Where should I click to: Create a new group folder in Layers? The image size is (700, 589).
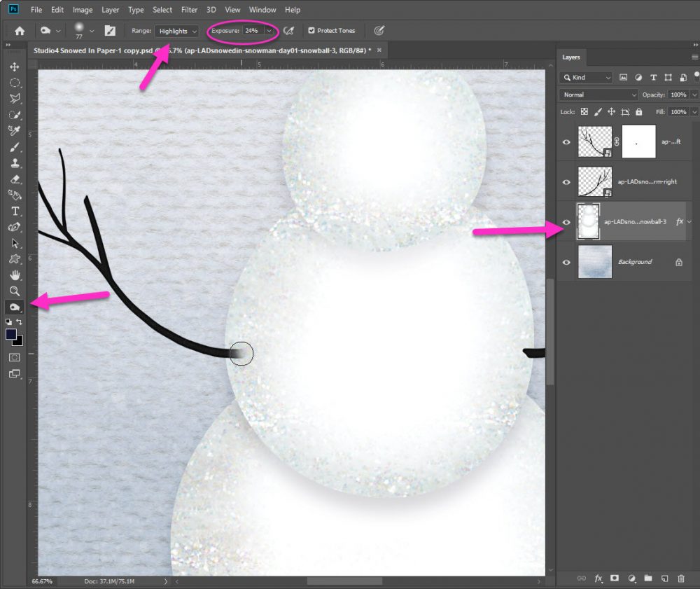click(x=647, y=578)
